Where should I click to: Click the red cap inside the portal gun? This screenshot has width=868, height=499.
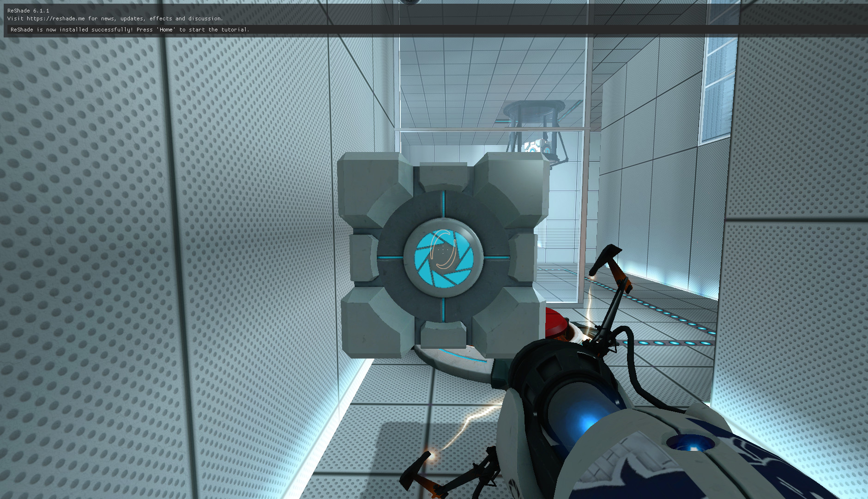556,323
